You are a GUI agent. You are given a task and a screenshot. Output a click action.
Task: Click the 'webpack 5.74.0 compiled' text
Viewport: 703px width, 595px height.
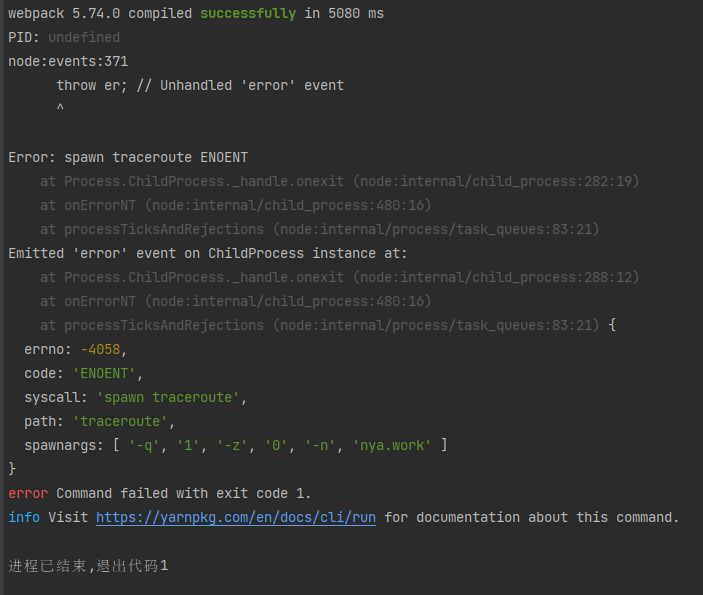tap(100, 13)
